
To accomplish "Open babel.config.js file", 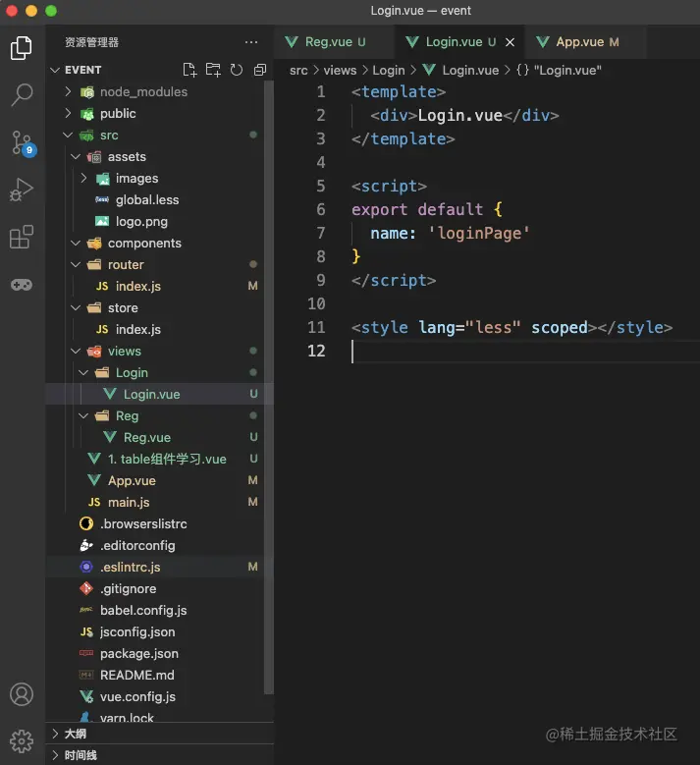I will coord(155,611).
